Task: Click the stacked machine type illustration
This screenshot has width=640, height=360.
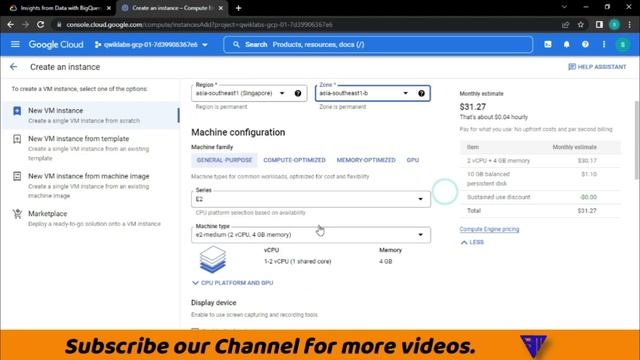Action: [213, 259]
